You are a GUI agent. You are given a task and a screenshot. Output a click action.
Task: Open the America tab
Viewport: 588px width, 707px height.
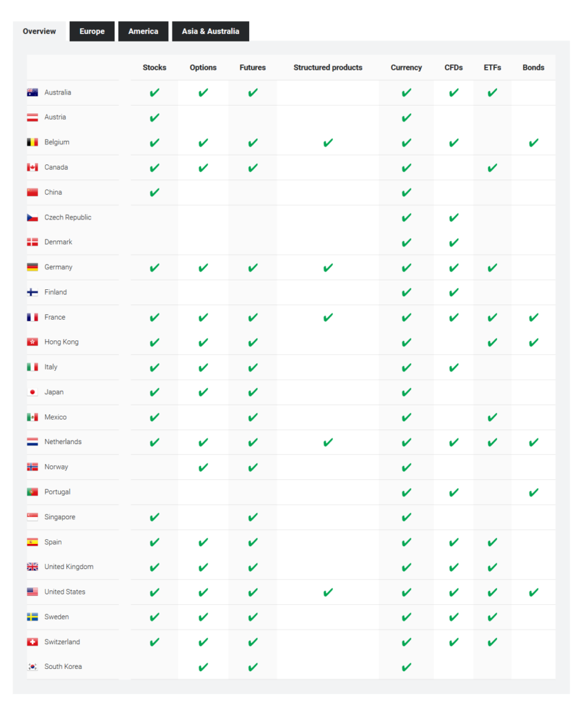(x=143, y=32)
